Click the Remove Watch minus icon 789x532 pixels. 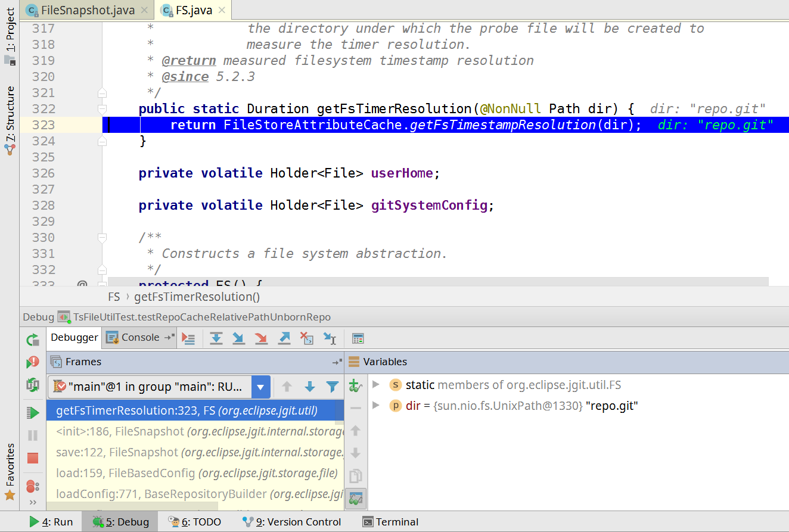(355, 408)
